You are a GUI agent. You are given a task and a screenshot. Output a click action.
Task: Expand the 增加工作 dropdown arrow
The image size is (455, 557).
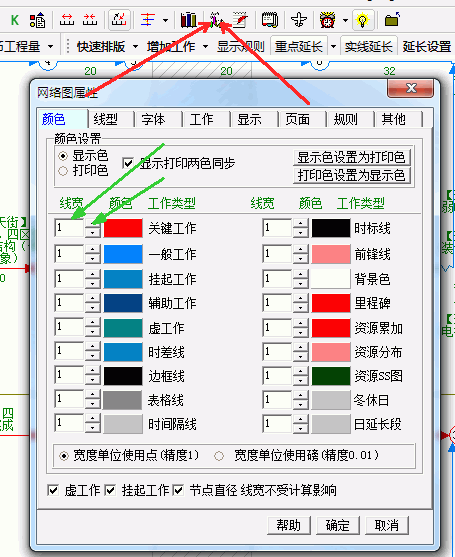(205, 47)
